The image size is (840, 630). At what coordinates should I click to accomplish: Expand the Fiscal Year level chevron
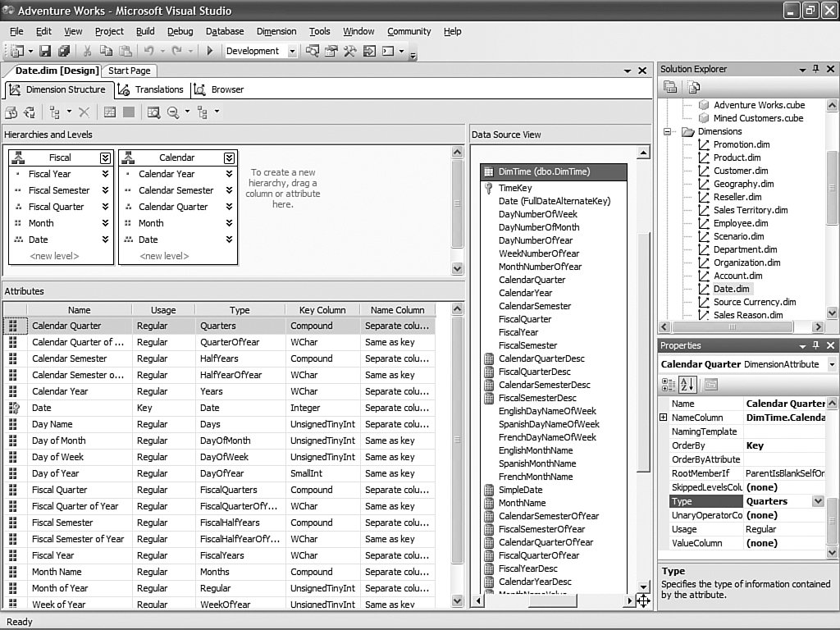106,174
